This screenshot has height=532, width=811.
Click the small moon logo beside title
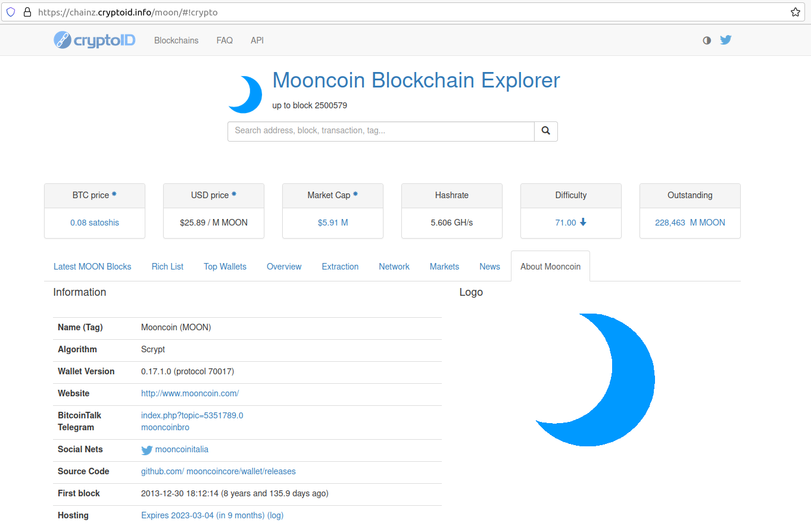245,94
